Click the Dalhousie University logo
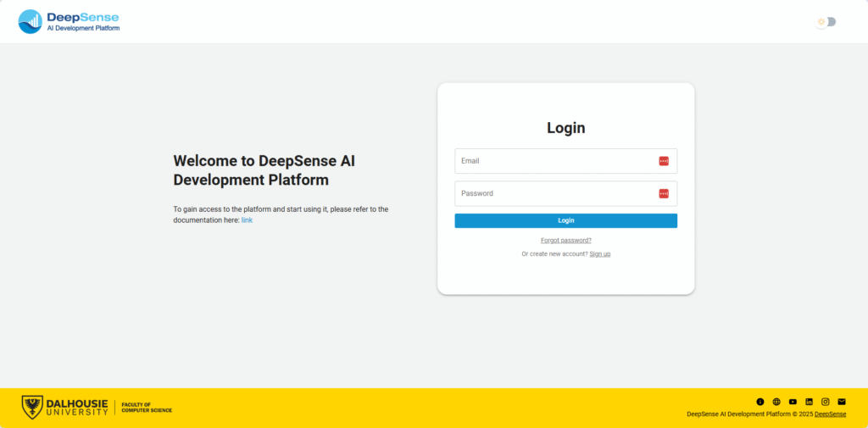Viewport: 868px width, 428px height. pos(64,408)
